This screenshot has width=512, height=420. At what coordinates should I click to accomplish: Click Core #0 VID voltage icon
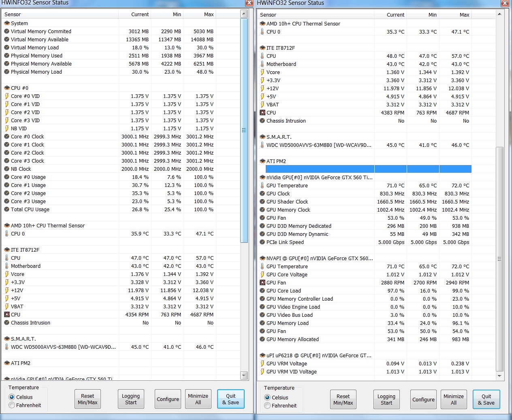pyautogui.click(x=7, y=96)
